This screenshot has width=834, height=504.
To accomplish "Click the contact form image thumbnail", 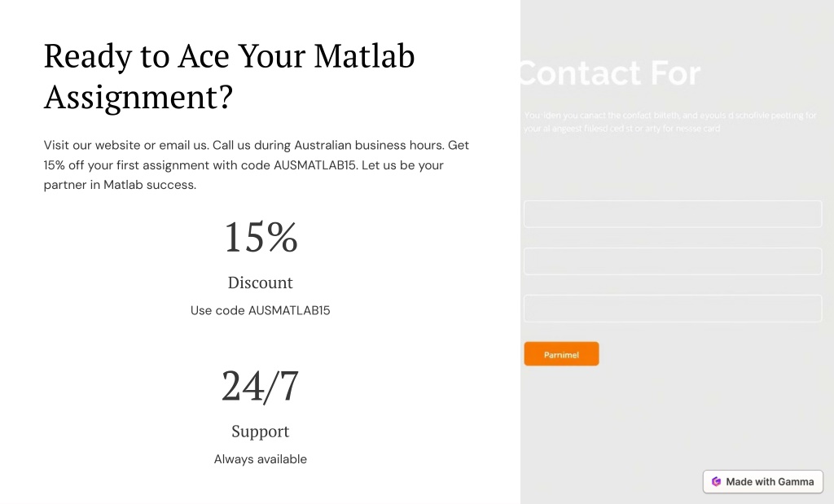I will click(677, 252).
